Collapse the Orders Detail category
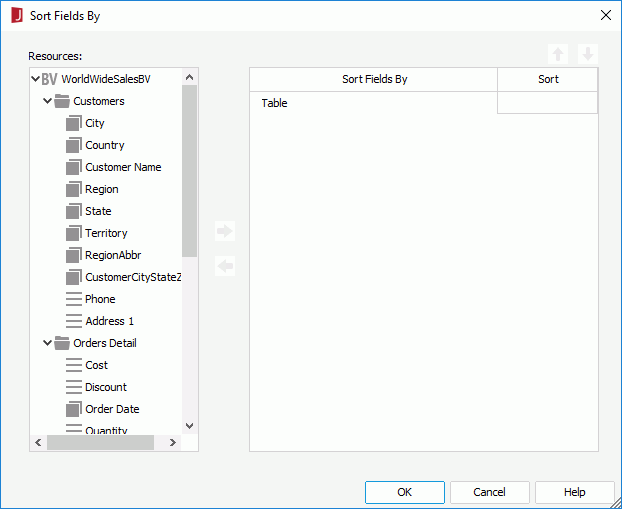Screen dimensions: 622x509 pyautogui.click(x=47, y=343)
